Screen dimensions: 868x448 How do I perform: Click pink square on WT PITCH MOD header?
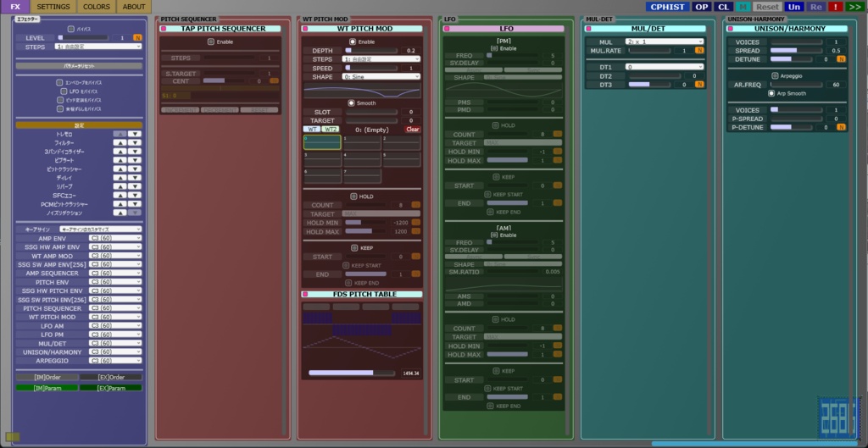[x=304, y=29]
